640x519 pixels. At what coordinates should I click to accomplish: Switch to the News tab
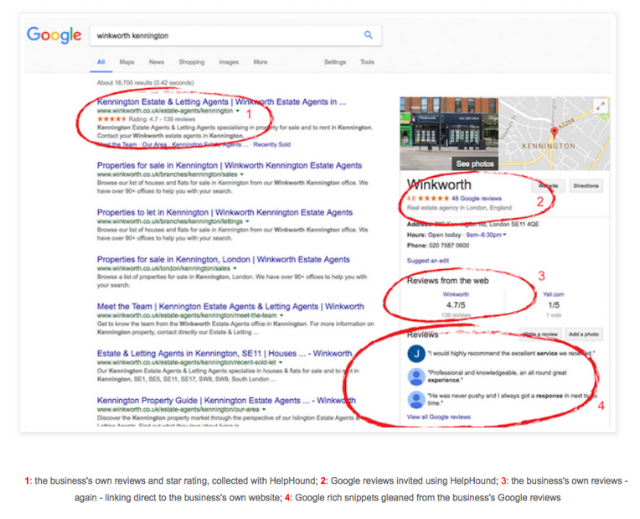click(x=156, y=62)
